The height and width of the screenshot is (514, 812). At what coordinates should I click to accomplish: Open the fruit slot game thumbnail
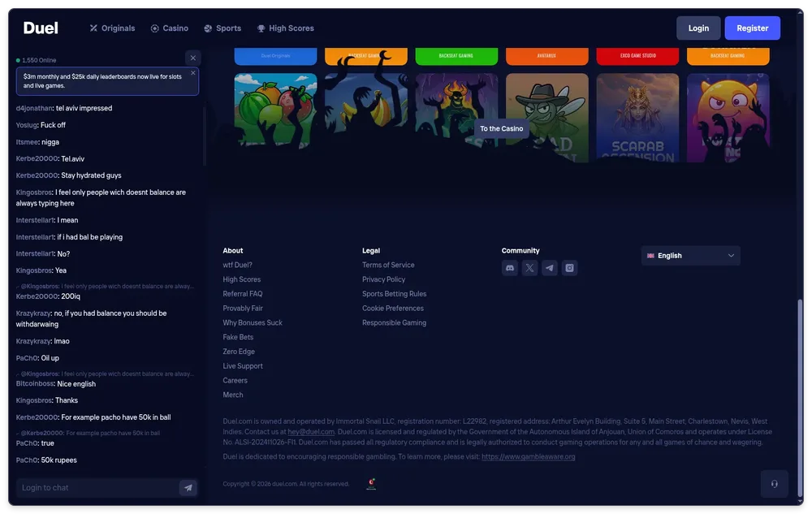275,110
